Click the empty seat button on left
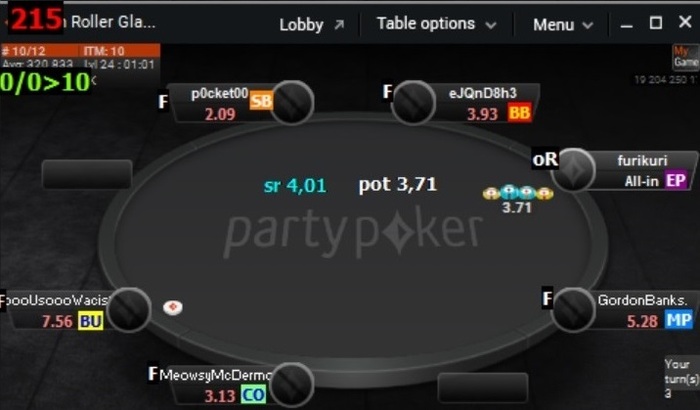This screenshot has height=410, width=700. pos(87,174)
